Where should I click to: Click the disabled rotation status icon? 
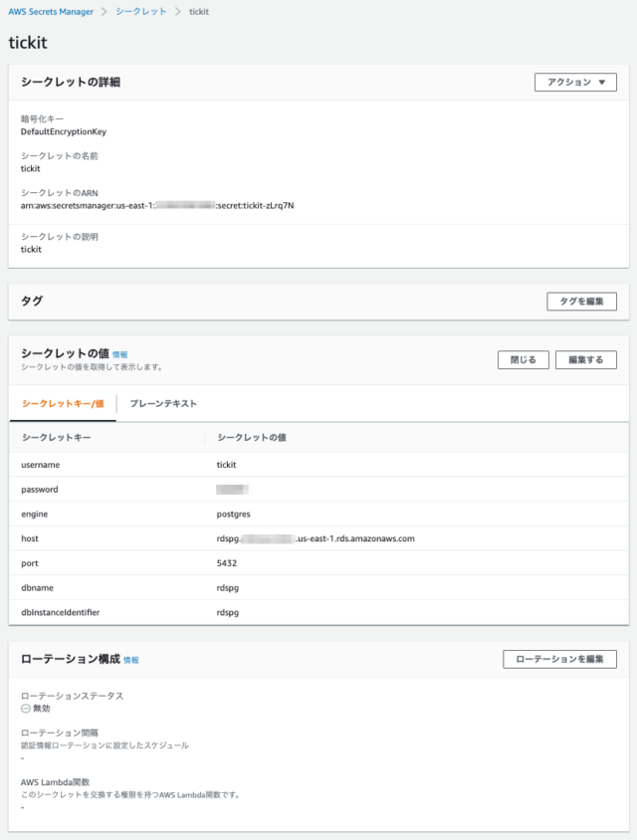(25, 709)
